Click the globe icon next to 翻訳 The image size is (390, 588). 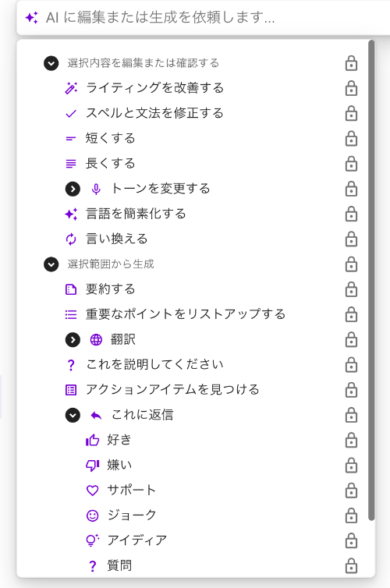click(96, 340)
